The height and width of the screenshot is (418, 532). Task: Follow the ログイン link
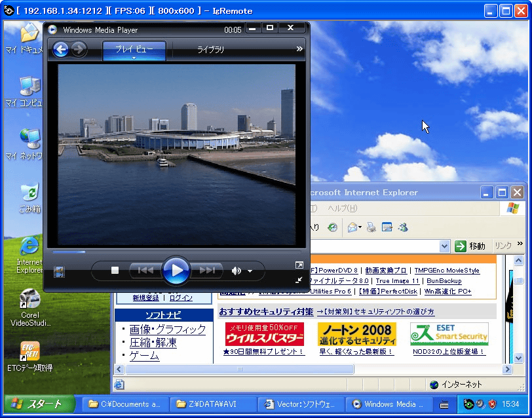[181, 298]
